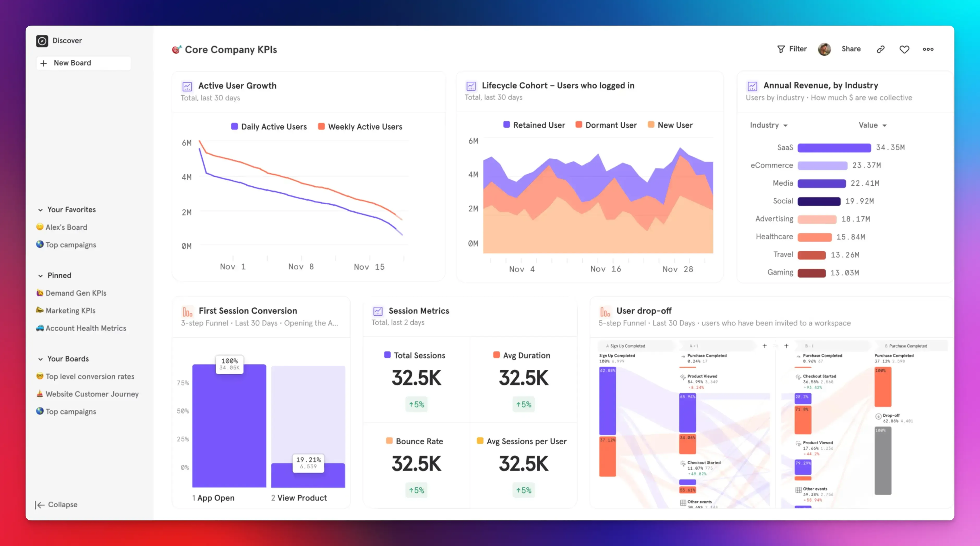The height and width of the screenshot is (546, 980).
Task: Click the user profile avatar
Action: [824, 49]
